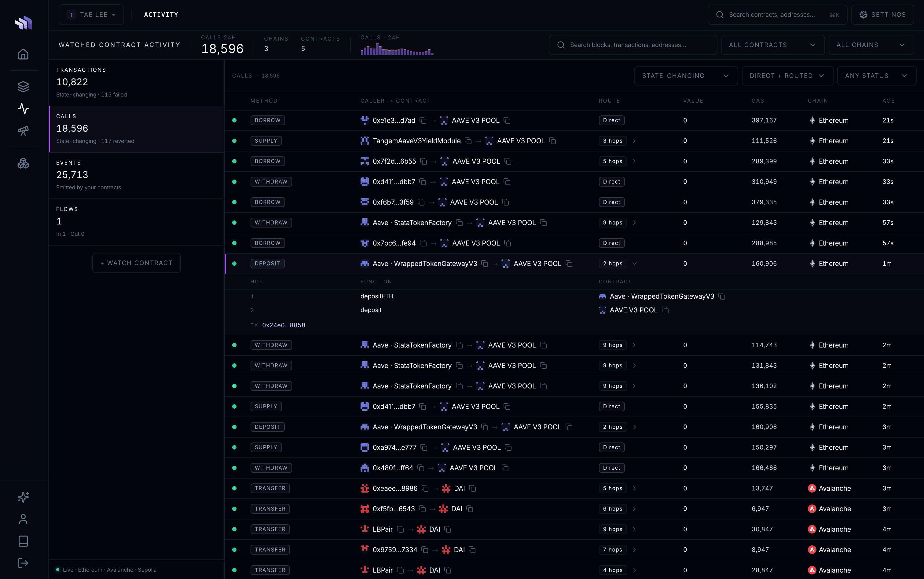Click the gear icon in Settings

click(864, 15)
